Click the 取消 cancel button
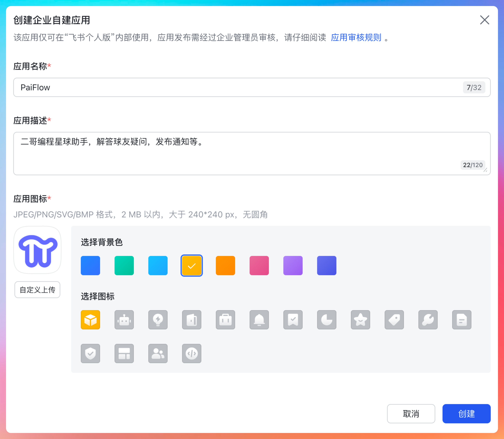This screenshot has height=439, width=504. tap(411, 414)
